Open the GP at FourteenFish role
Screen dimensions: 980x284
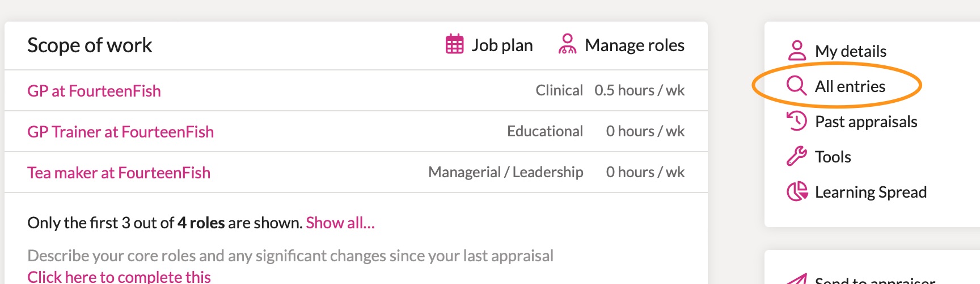pyautogui.click(x=94, y=91)
